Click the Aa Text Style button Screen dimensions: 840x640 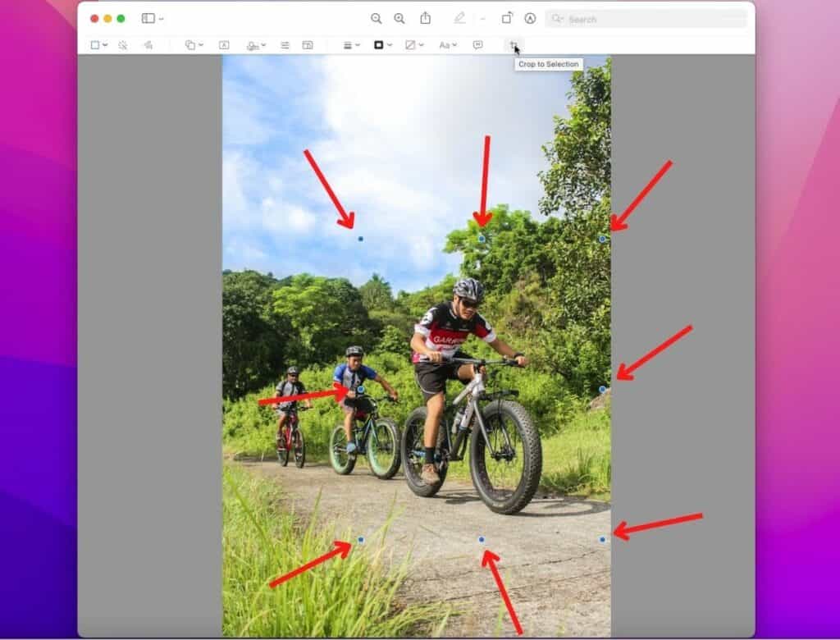click(445, 45)
